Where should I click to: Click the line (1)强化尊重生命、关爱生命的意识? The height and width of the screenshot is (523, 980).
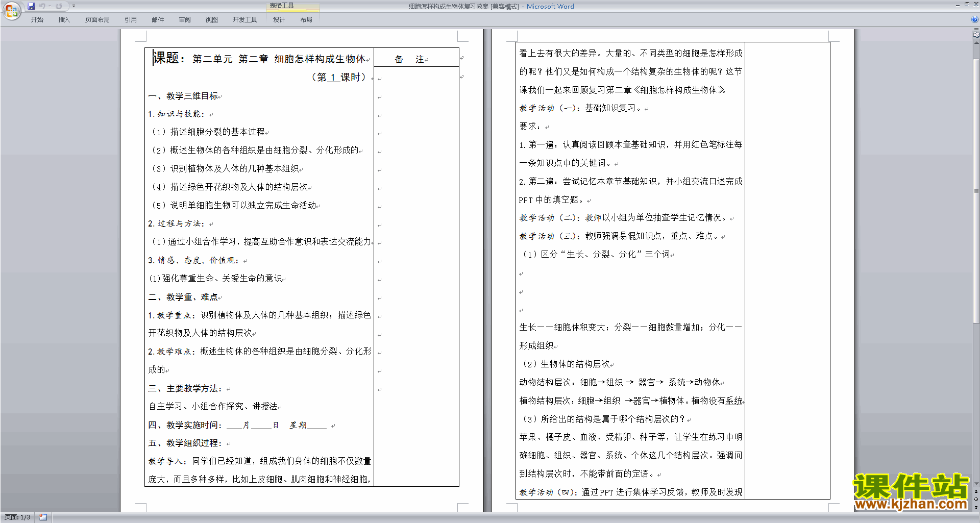point(215,279)
